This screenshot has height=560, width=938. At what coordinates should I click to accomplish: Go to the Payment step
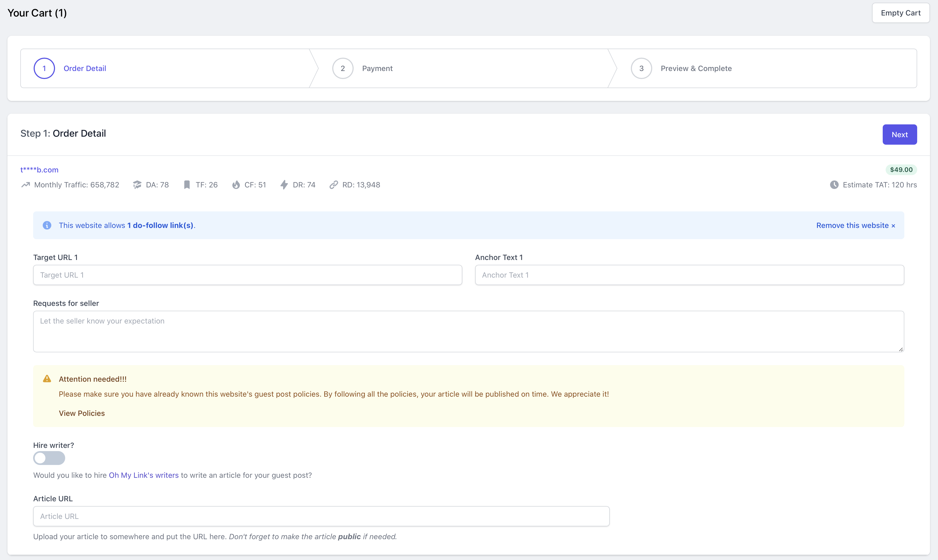click(x=377, y=68)
